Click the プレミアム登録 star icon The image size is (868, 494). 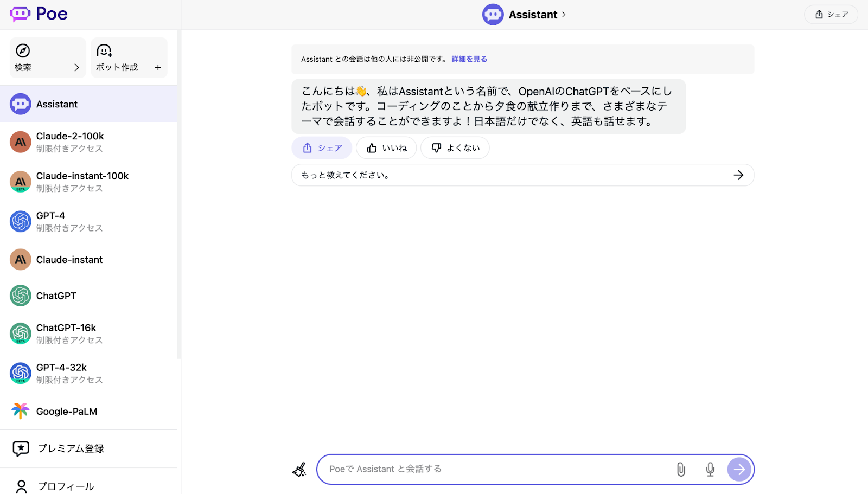pyautogui.click(x=21, y=448)
